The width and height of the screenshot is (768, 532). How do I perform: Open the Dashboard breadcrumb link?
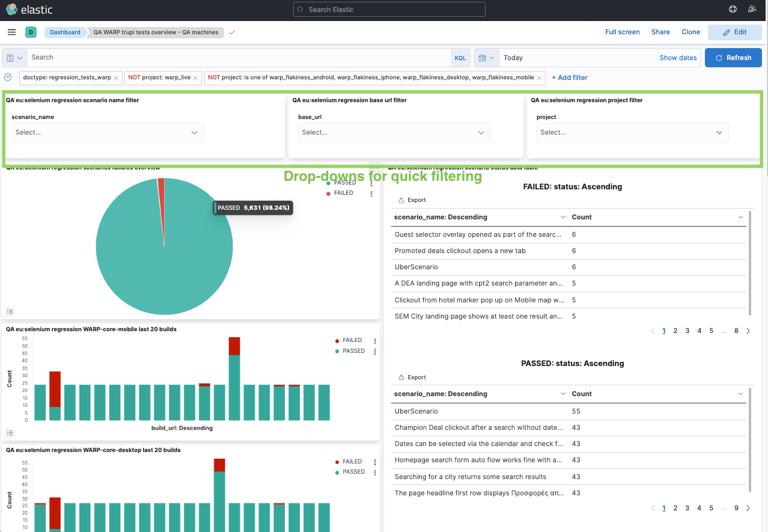(65, 32)
